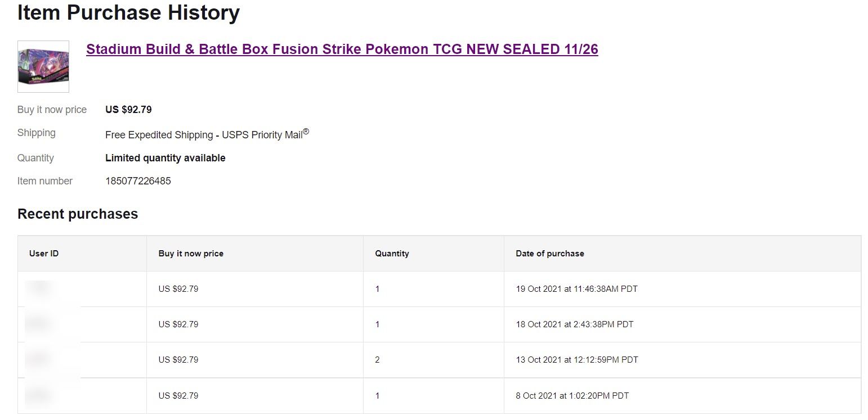Click the Limited quantity available text
The image size is (868, 420).
[165, 158]
